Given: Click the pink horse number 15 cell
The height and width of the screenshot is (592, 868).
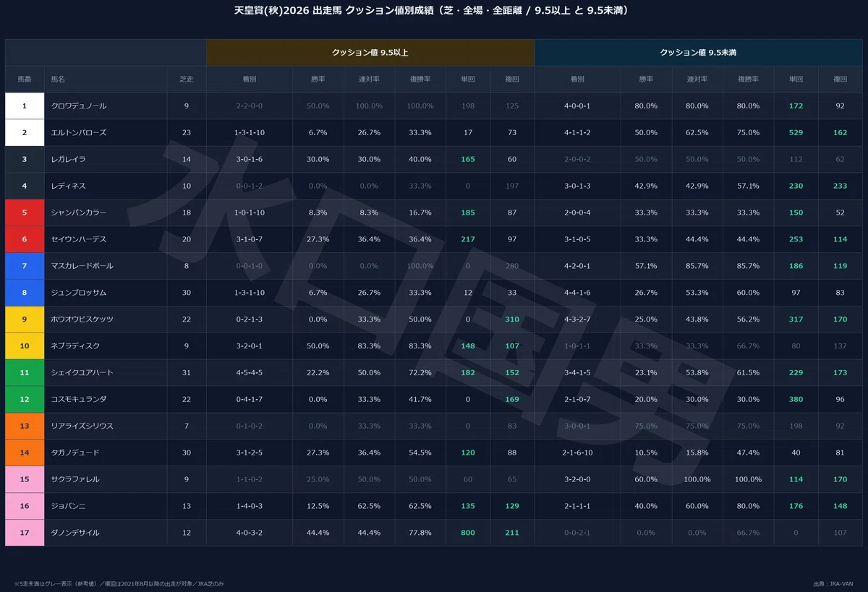Looking at the screenshot, I should tap(25, 479).
